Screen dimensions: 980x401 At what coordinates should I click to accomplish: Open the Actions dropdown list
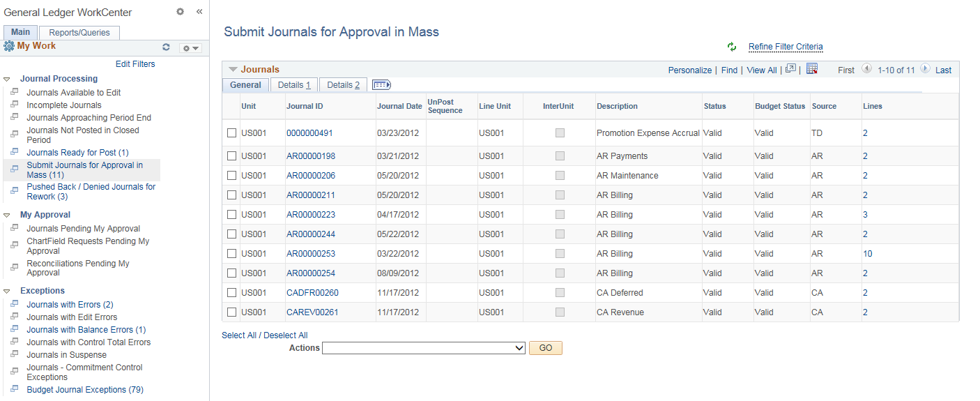tap(424, 348)
